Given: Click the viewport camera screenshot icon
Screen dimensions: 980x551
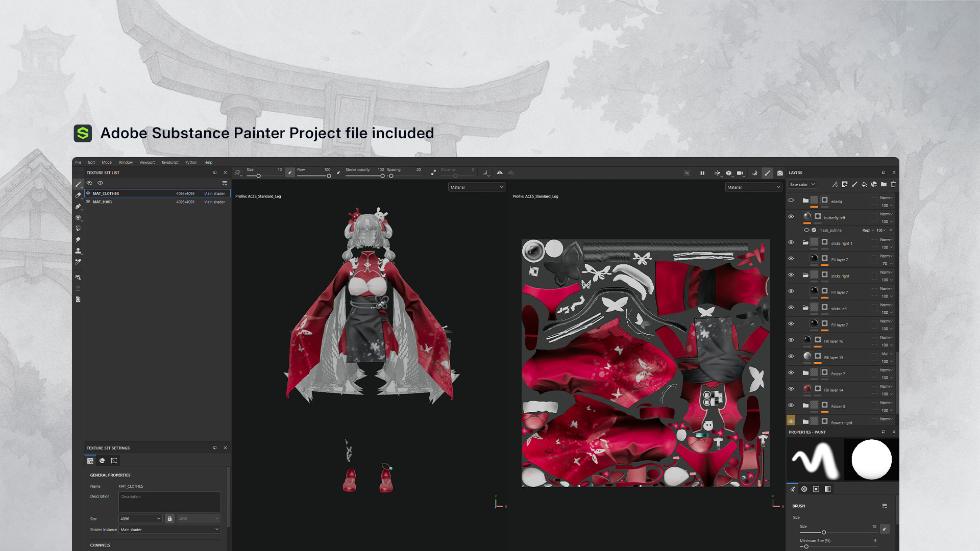Looking at the screenshot, I should pyautogui.click(x=780, y=173).
